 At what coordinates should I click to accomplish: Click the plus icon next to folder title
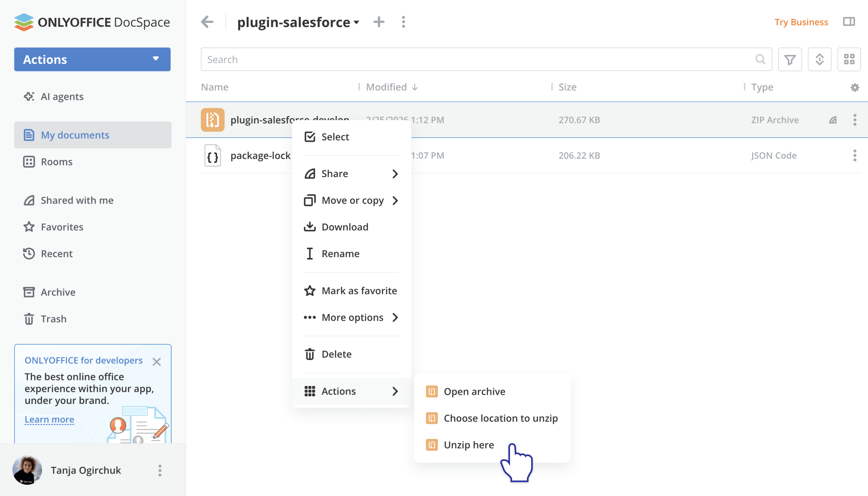click(x=379, y=22)
